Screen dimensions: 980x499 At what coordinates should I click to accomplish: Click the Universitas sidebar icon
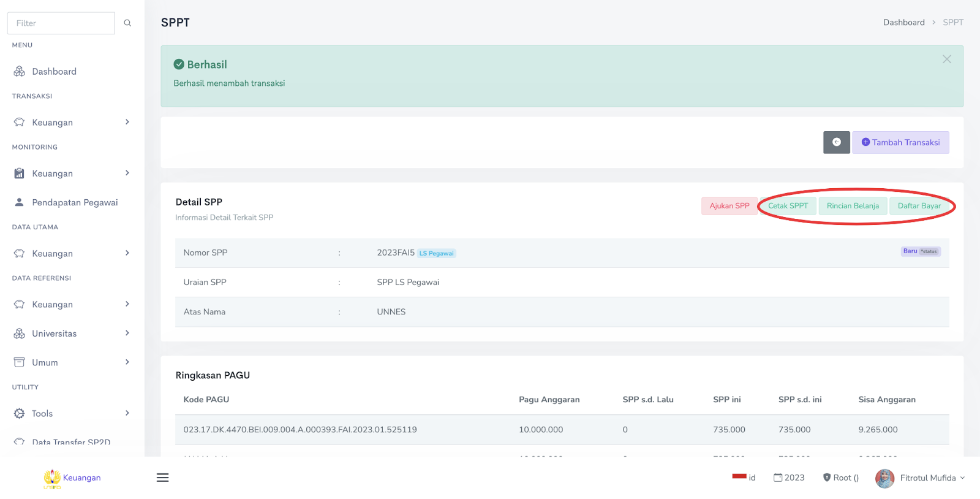(20, 333)
